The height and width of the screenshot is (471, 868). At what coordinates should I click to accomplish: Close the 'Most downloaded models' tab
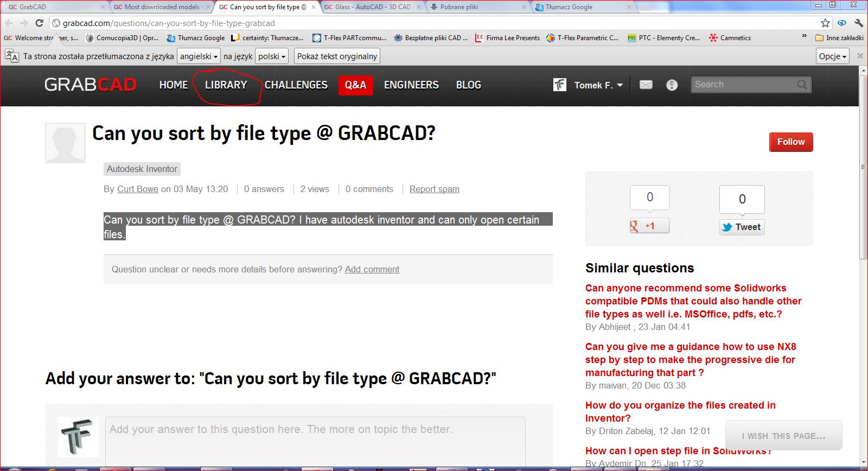coord(208,7)
